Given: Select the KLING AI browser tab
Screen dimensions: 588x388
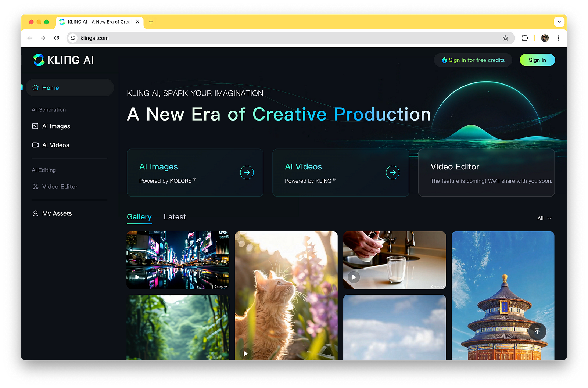Looking at the screenshot, I should 100,22.
